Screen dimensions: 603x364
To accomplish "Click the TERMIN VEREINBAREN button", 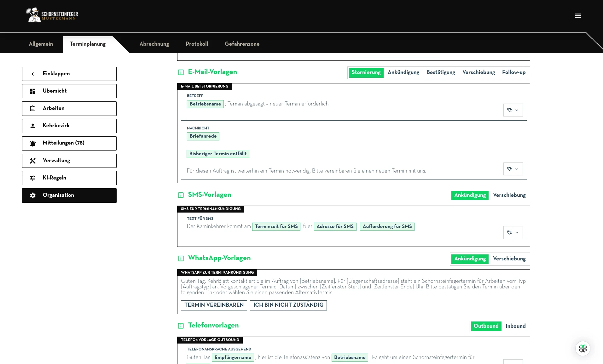I will pyautogui.click(x=214, y=305).
